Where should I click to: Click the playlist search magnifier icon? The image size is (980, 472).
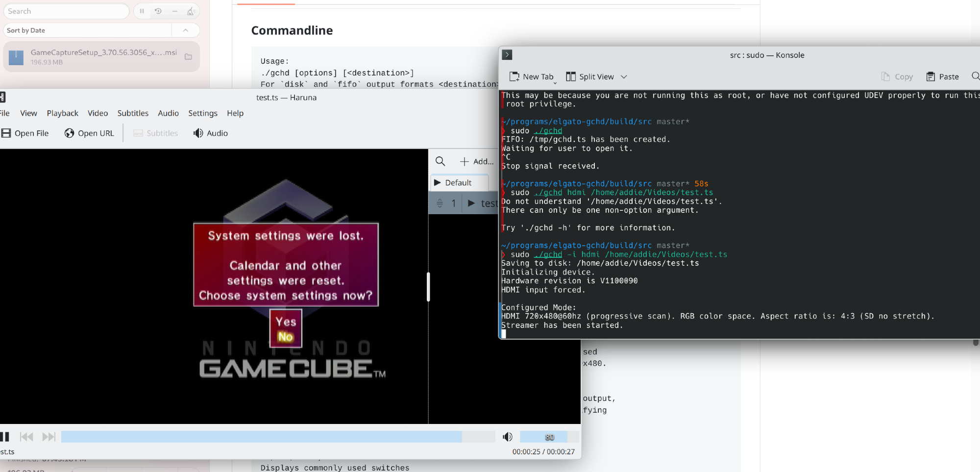440,161
